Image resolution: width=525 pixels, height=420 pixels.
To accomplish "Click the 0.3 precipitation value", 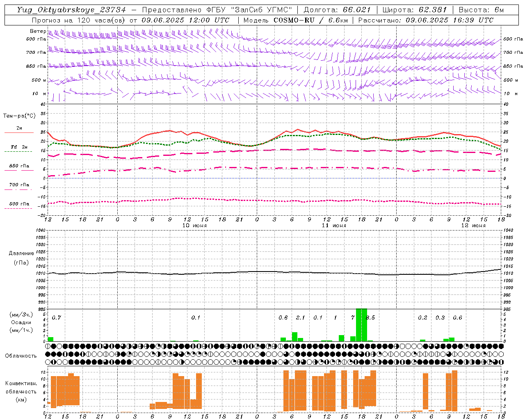I will [x=440, y=317].
